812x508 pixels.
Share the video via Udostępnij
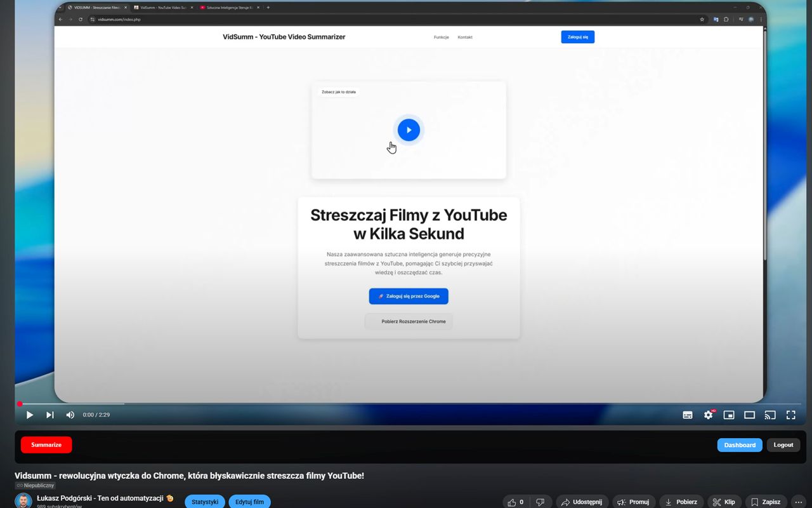point(582,502)
